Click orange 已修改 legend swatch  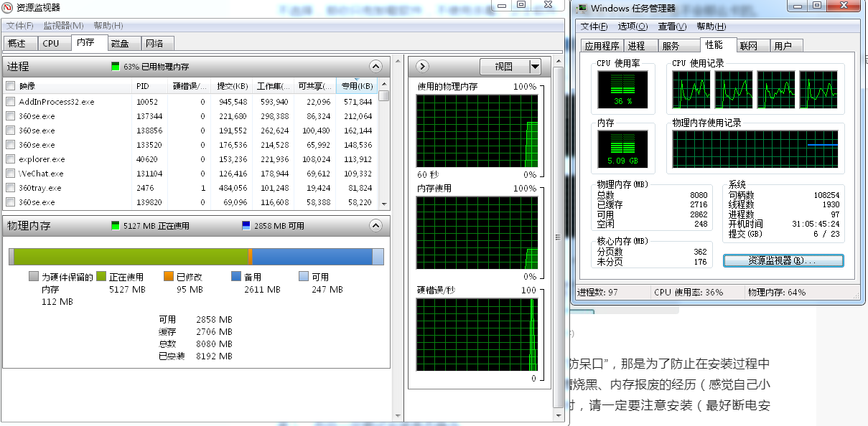pos(169,277)
